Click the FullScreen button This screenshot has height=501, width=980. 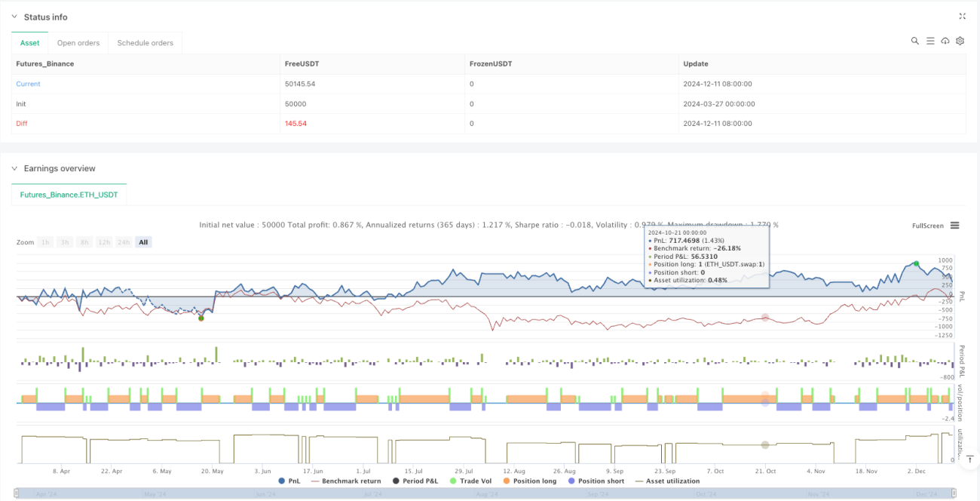click(927, 226)
